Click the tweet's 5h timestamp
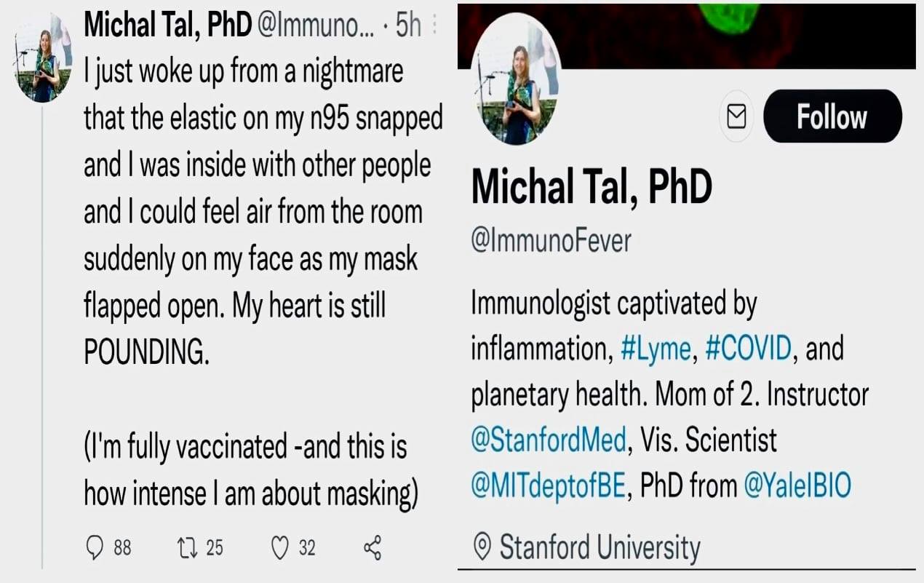 [408, 26]
